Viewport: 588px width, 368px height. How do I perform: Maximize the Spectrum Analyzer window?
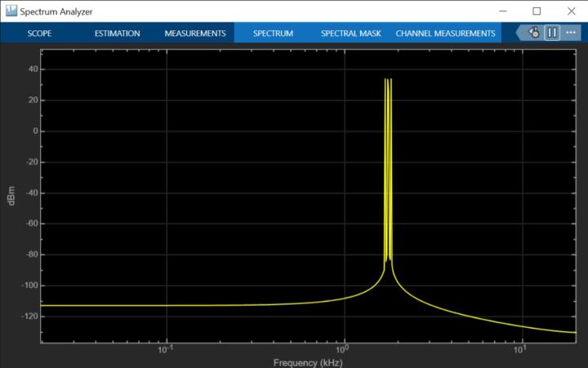[537, 11]
